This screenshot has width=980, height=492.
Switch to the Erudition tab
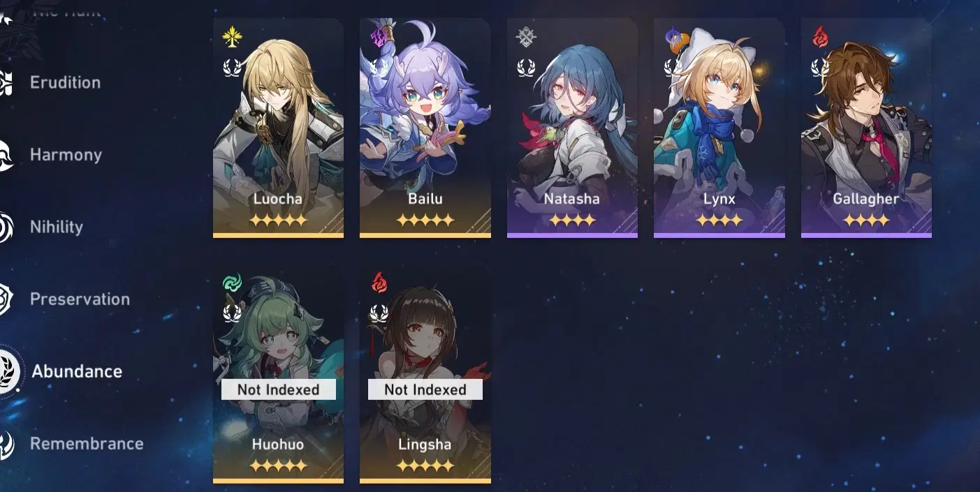(x=65, y=82)
